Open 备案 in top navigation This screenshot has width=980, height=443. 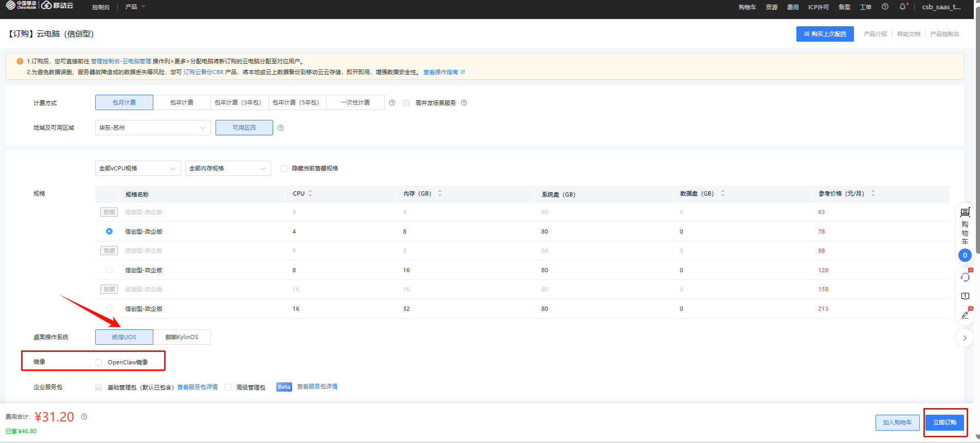tap(844, 7)
